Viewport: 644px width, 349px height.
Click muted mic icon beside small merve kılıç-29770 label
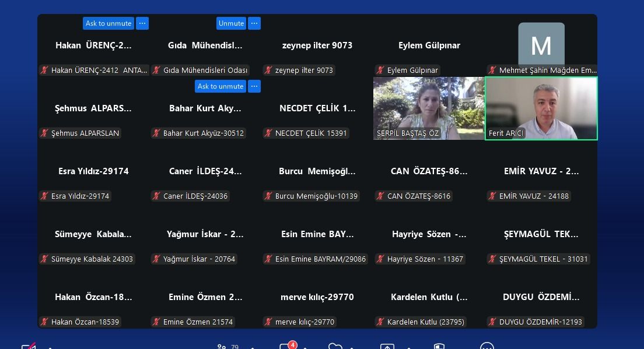268,322
